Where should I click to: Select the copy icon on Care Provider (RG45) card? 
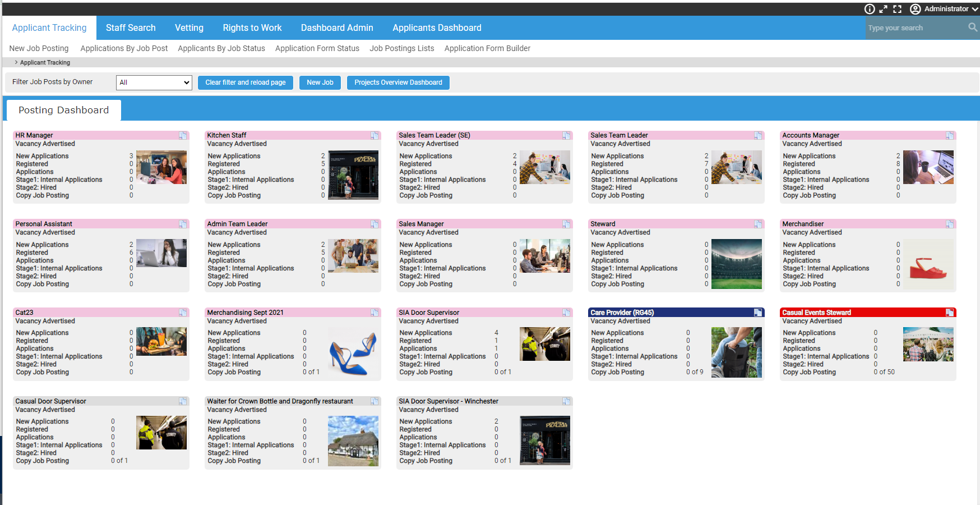758,312
